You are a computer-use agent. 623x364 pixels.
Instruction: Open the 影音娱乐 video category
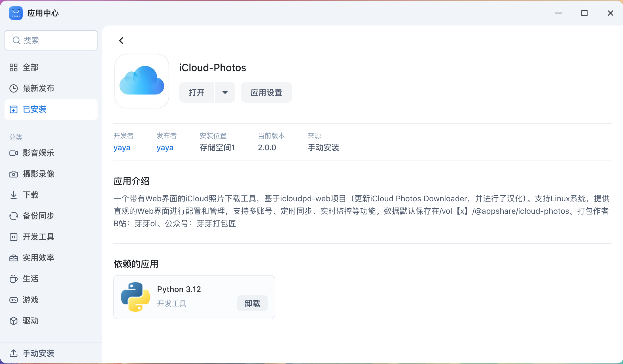tap(38, 153)
